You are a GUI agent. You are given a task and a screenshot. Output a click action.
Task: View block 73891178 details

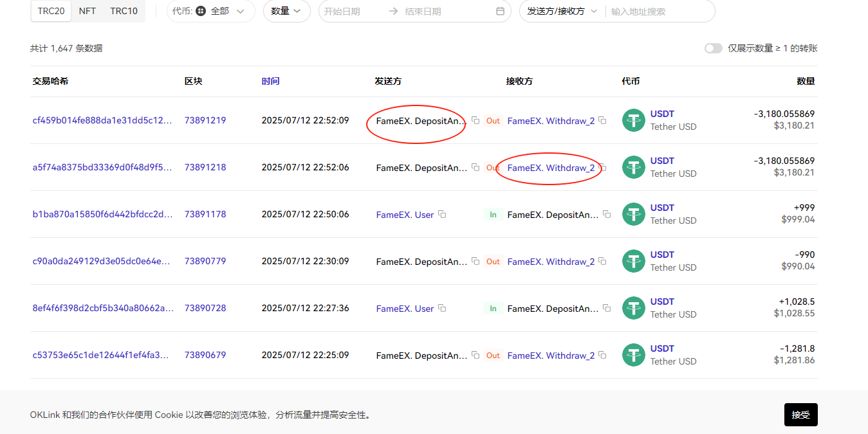pos(205,214)
